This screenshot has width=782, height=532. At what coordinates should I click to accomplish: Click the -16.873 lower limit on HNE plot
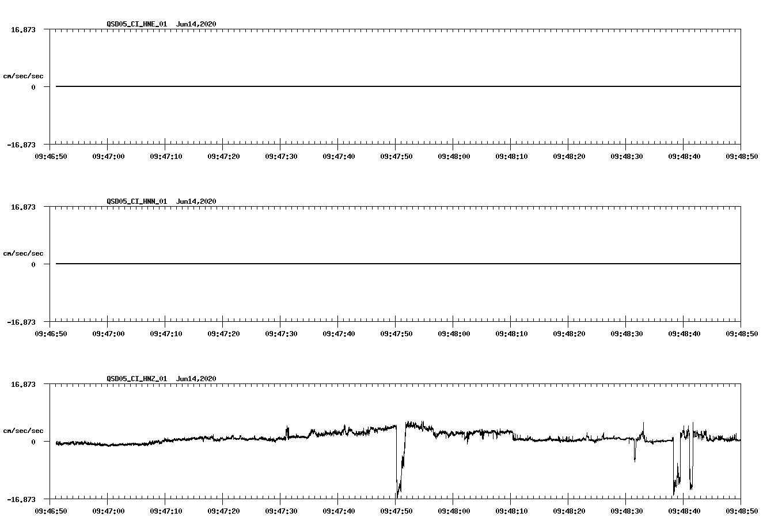coord(21,145)
